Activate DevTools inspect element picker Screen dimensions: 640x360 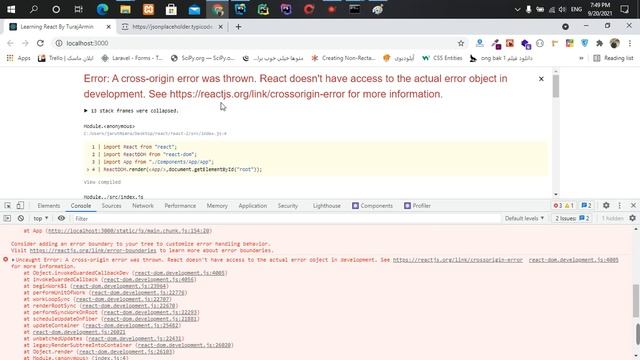pyautogui.click(x=8, y=206)
